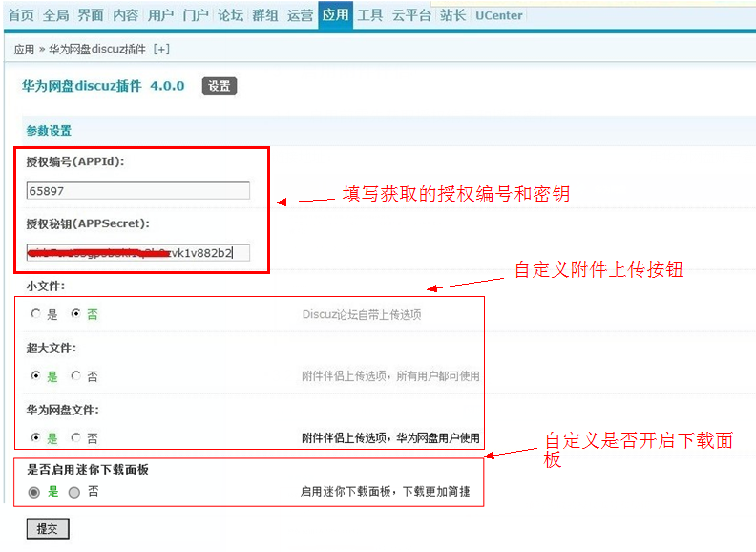This screenshot has width=756, height=552.
Task: Open the 首页 menu tab
Action: (21, 15)
